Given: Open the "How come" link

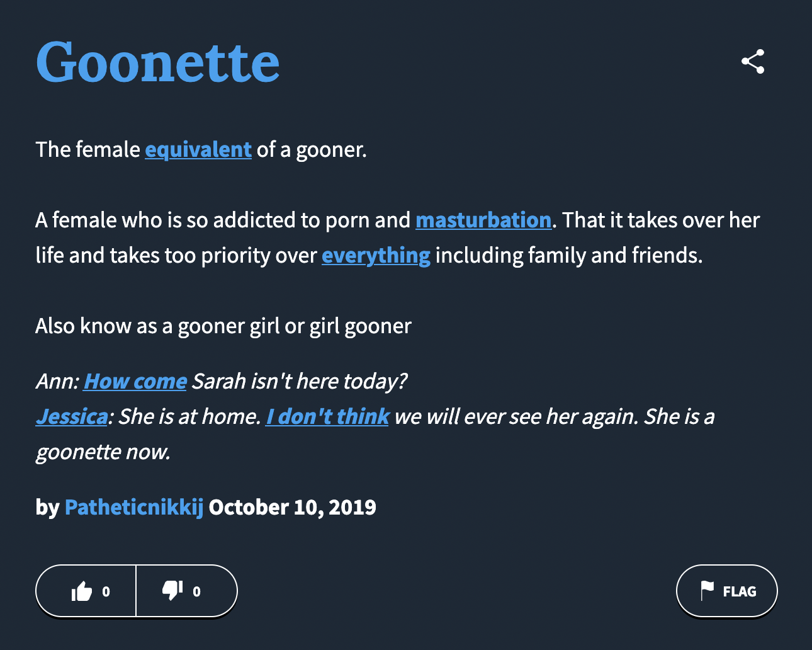Looking at the screenshot, I should (135, 382).
